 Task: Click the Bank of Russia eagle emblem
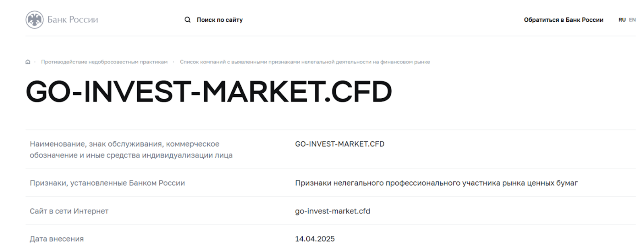click(34, 20)
